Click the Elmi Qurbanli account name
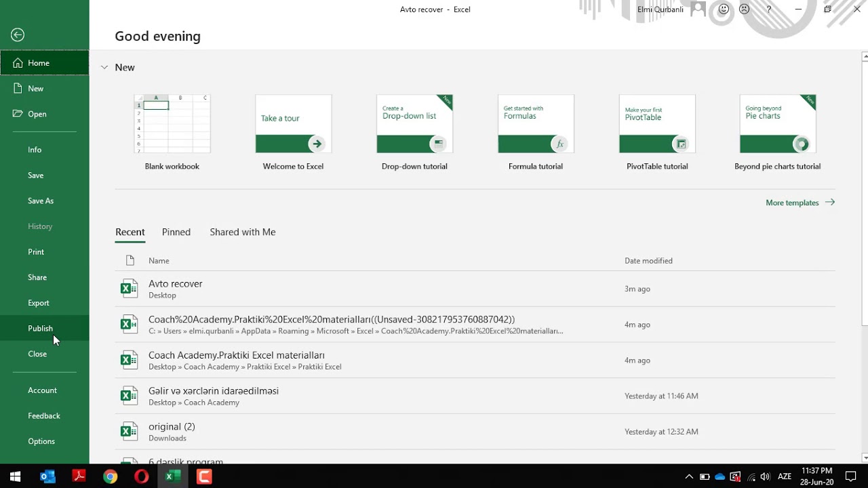The width and height of the screenshot is (868, 488). pos(660,9)
